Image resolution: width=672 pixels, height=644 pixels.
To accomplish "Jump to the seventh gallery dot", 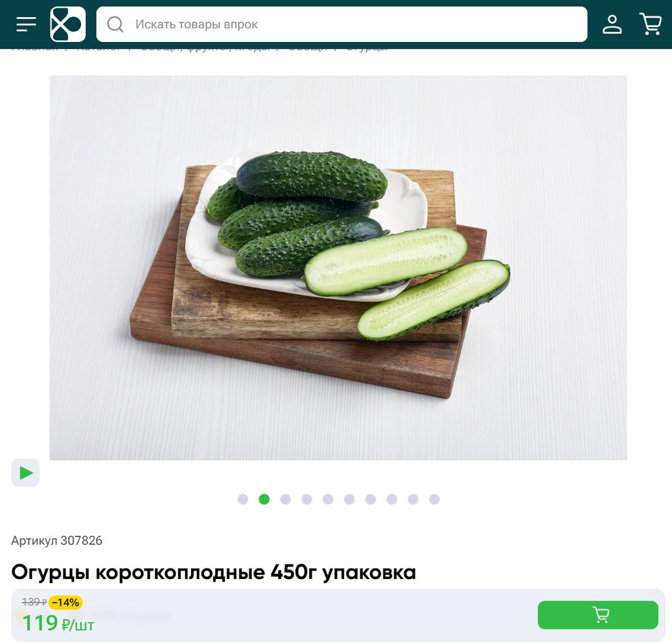I will [x=371, y=499].
